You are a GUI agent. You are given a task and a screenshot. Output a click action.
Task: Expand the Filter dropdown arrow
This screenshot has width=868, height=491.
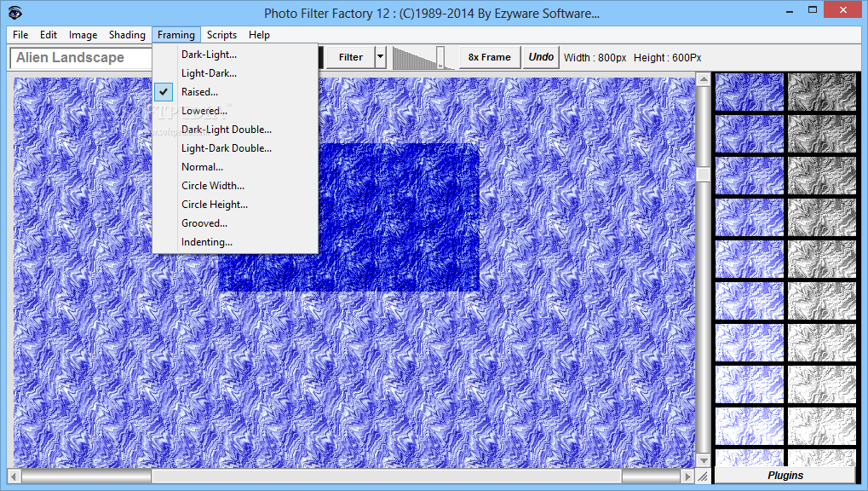click(x=380, y=57)
